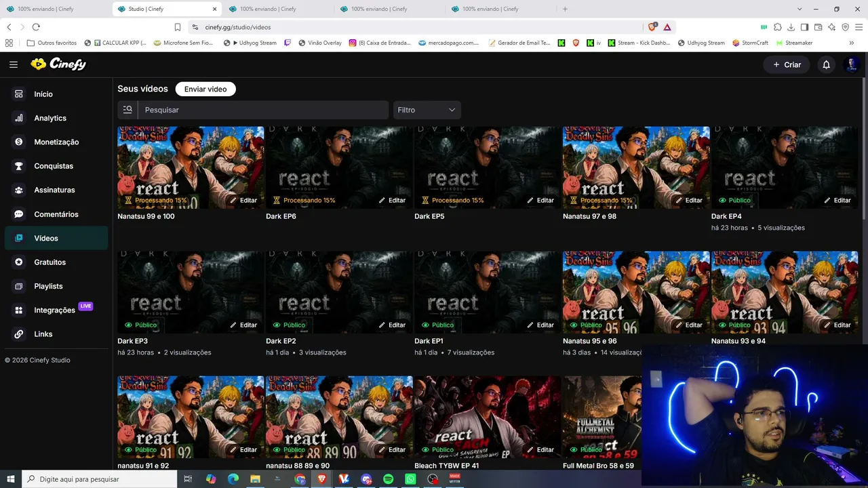Open Monetização page
The image size is (868, 488).
(56, 142)
